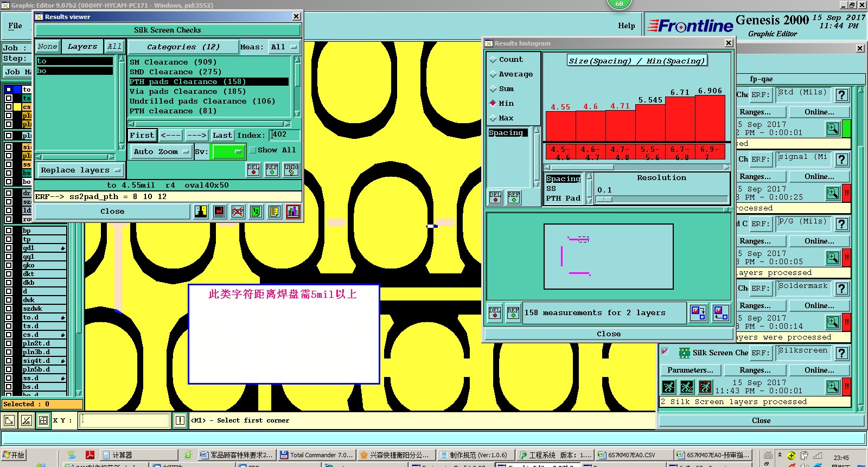Image resolution: width=868 pixels, height=467 pixels.
Task: Select Average radio option in histogram
Action: (493, 74)
